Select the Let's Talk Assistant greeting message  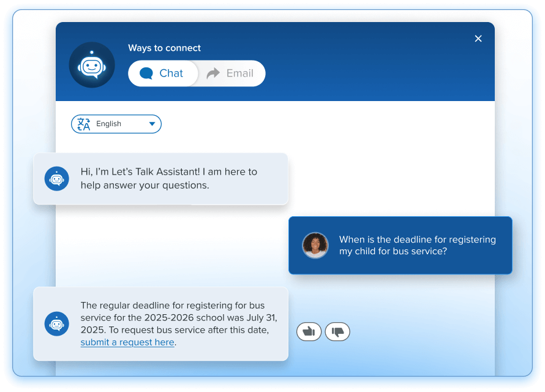pyautogui.click(x=169, y=178)
